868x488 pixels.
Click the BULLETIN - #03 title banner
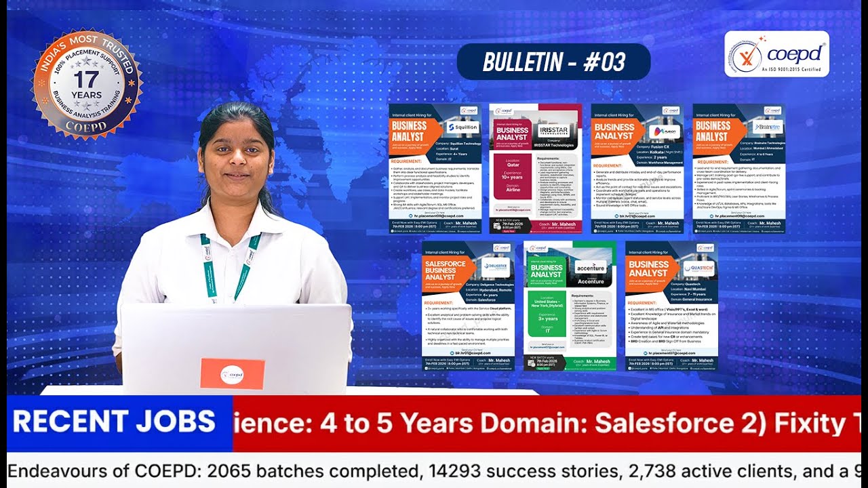(x=554, y=62)
